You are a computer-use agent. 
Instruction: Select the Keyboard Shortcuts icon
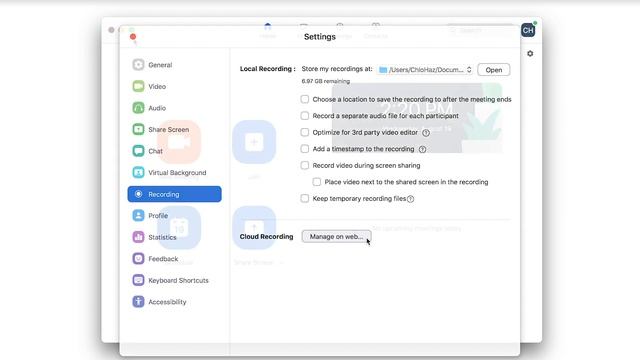pyautogui.click(x=138, y=280)
